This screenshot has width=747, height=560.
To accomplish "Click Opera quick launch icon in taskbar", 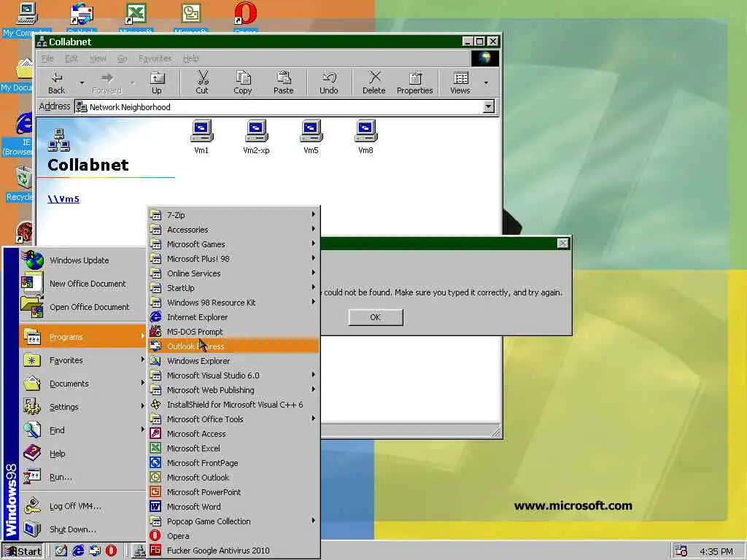I will click(111, 551).
